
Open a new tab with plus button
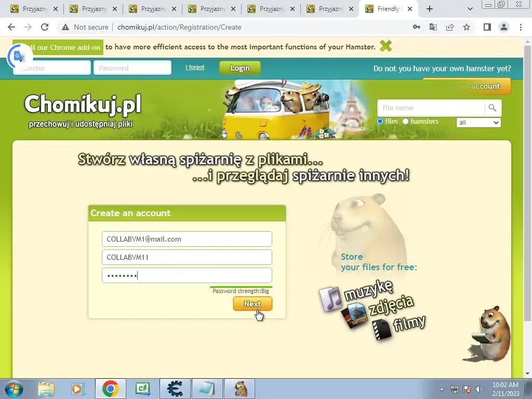(430, 9)
